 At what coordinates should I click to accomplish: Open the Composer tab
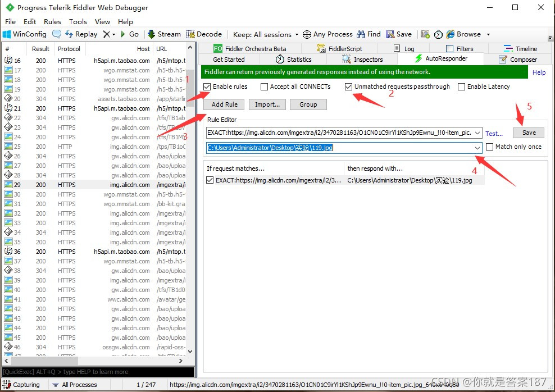(x=517, y=60)
